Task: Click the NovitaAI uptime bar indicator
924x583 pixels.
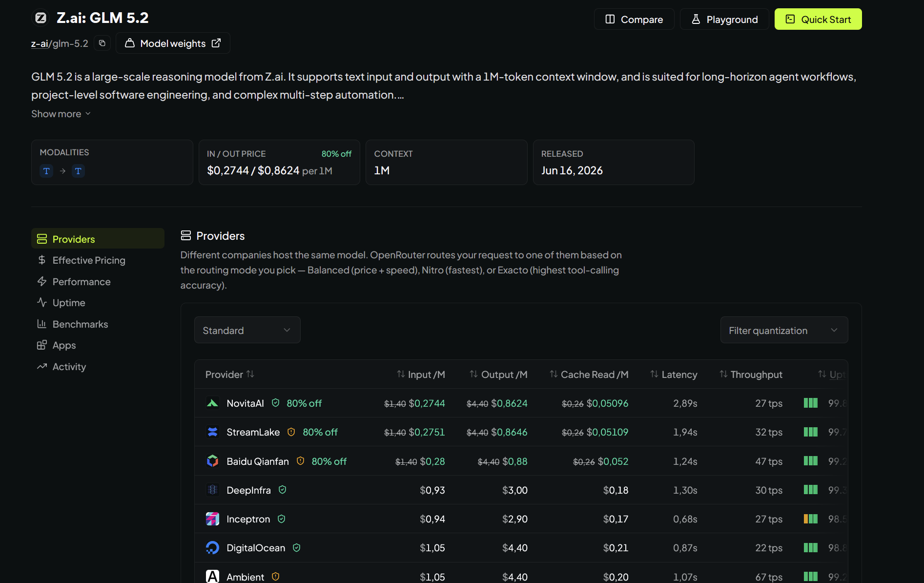Action: [x=811, y=403]
